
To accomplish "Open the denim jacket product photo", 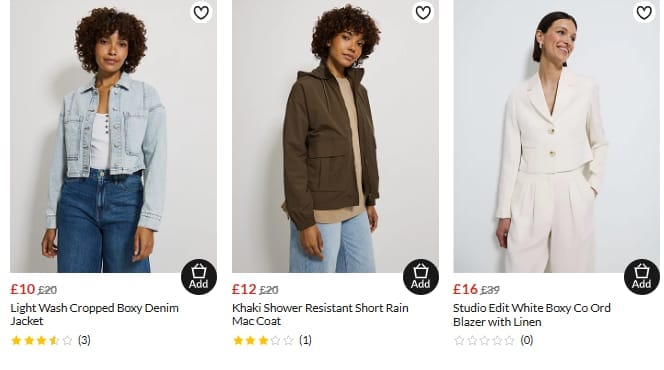I will pyautogui.click(x=113, y=136).
